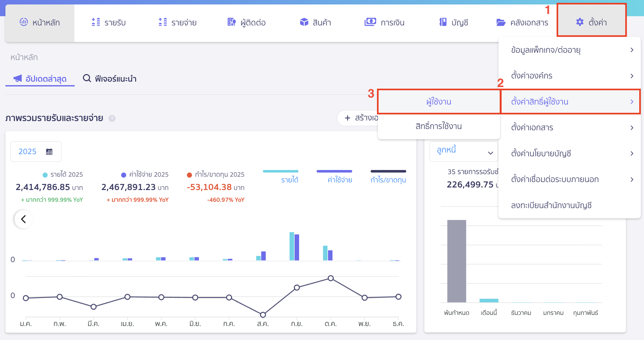Select the รายจ่าย (Expenses) icon
644x340 pixels.
point(162,22)
